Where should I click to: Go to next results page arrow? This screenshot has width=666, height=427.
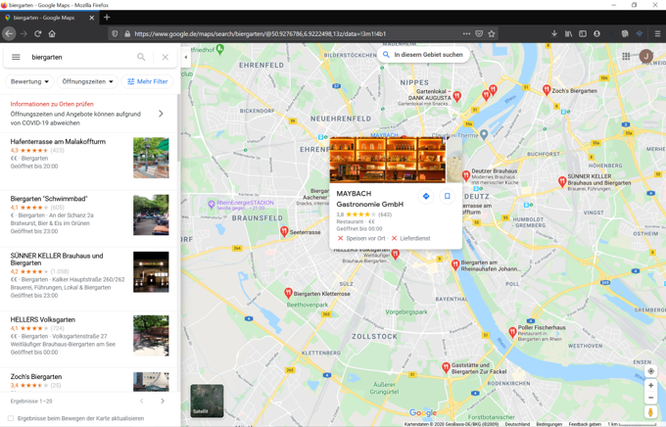[x=162, y=401]
